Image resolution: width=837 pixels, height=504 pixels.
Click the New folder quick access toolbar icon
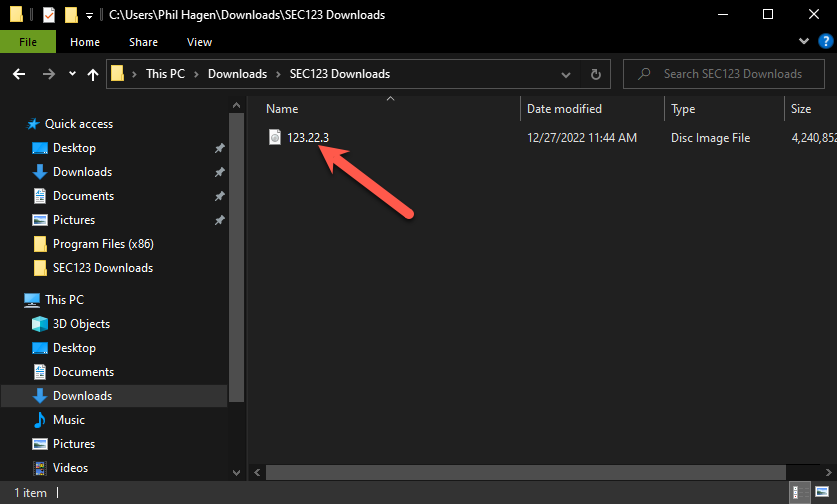point(71,14)
